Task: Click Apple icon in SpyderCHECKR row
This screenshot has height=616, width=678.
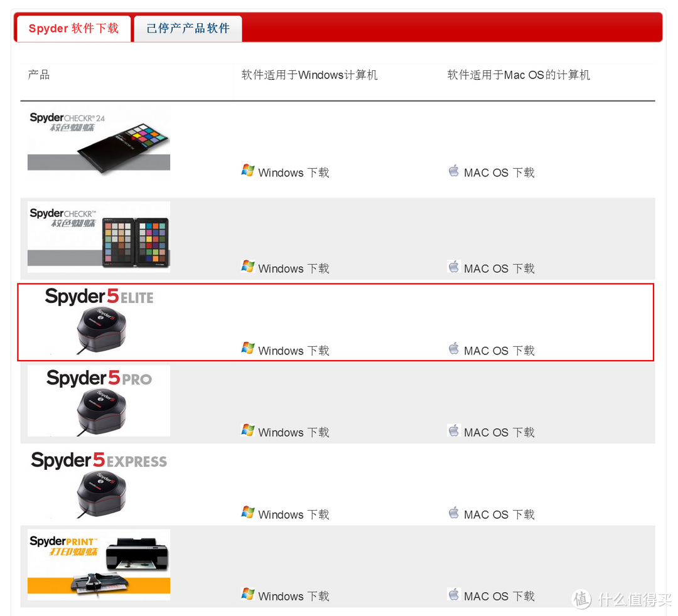Action: (x=454, y=267)
